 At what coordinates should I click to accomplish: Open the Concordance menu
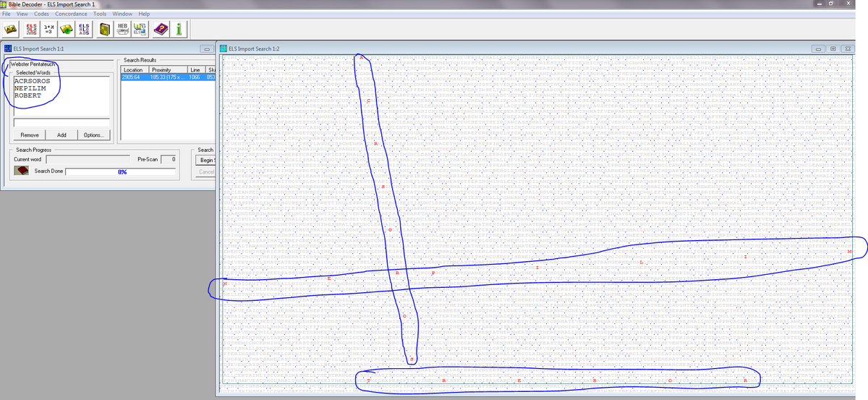pos(72,14)
